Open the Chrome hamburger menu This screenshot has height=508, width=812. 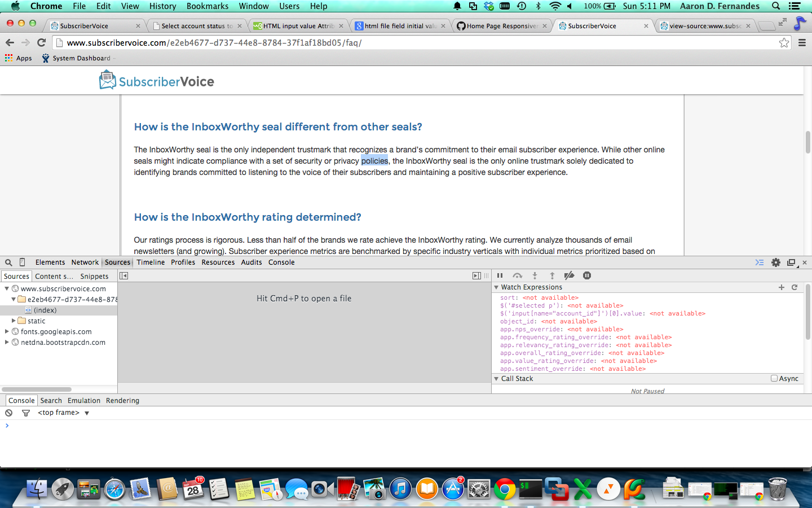coord(802,43)
